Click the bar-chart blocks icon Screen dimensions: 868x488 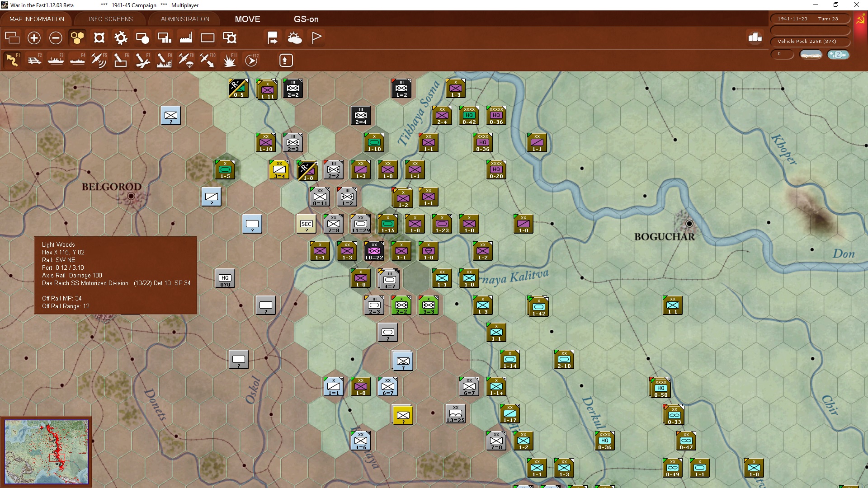(755, 38)
